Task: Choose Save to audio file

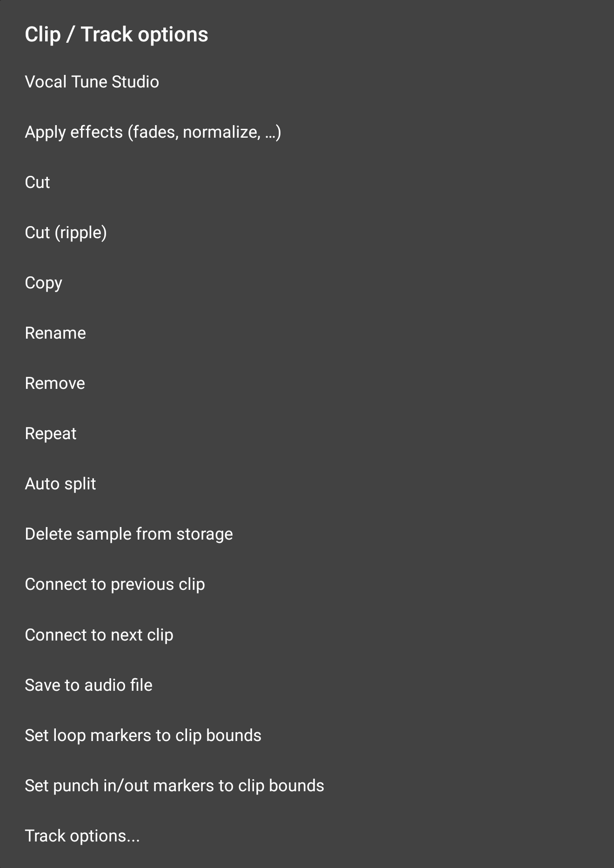Action: click(x=89, y=685)
